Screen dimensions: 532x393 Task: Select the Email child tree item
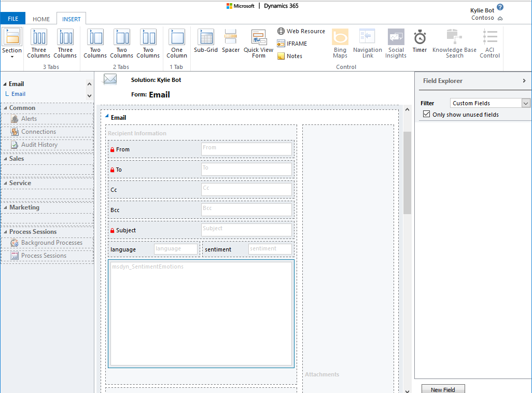tap(18, 94)
